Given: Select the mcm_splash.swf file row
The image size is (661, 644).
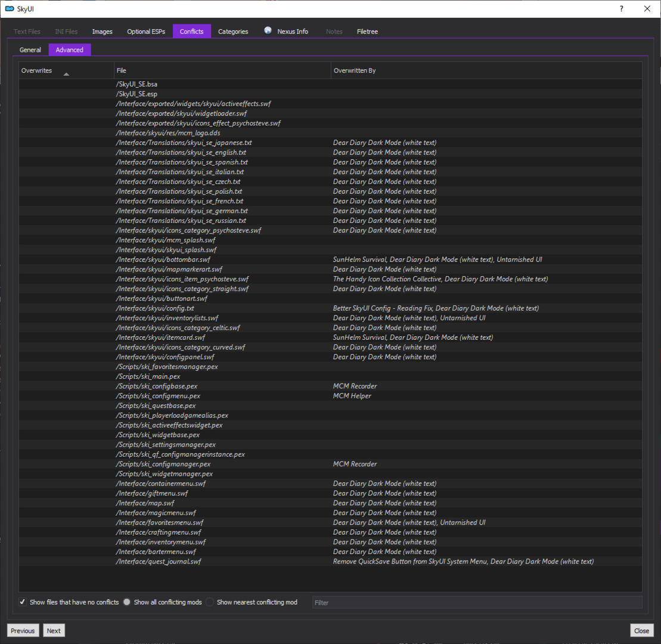Looking at the screenshot, I should coord(330,240).
